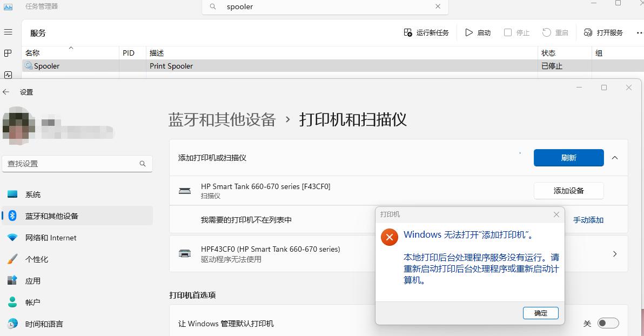Screen dimensions: 644x336
Task: Minimize the Settings window
Action: pos(579,88)
